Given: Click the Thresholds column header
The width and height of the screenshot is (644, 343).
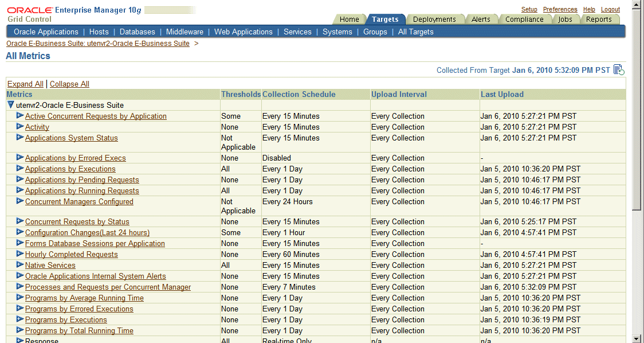Looking at the screenshot, I should pos(241,94).
